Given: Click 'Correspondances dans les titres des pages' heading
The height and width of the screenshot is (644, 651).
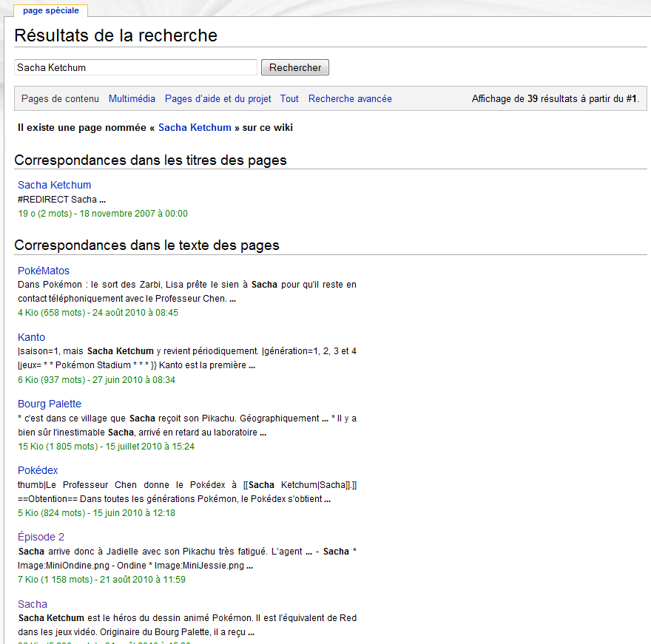Looking at the screenshot, I should 150,160.
